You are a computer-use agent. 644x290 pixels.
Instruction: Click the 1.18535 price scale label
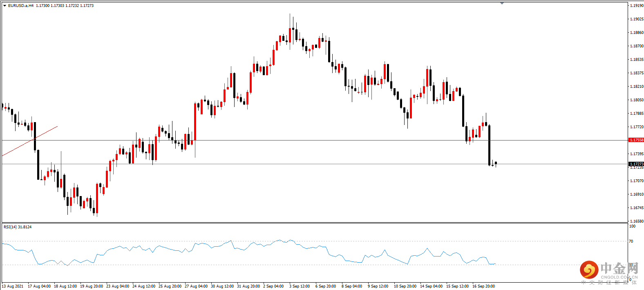637,60
